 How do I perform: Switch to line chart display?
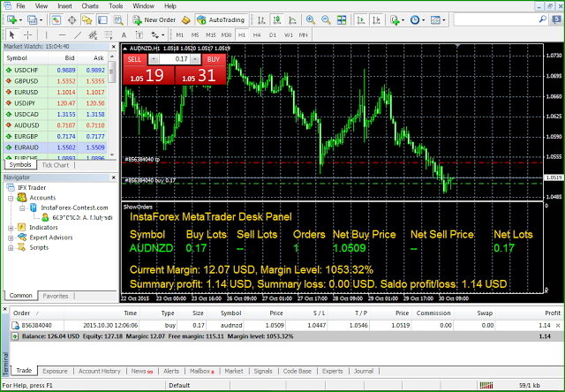292,19
